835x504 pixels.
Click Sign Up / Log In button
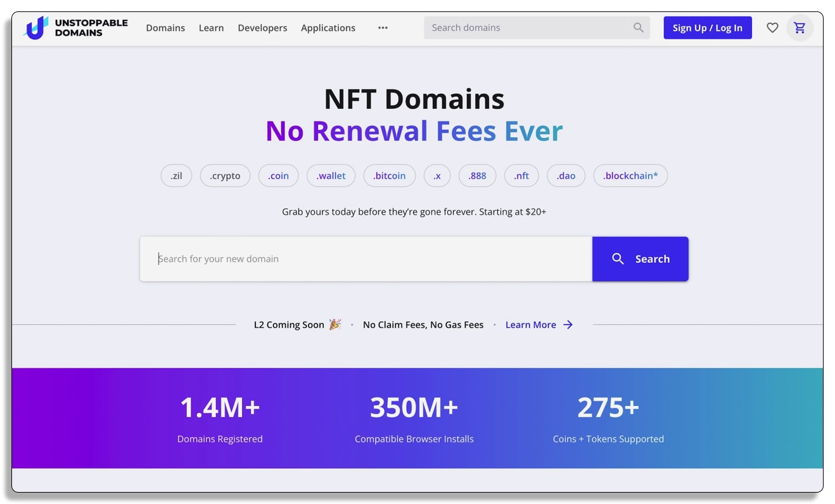[708, 28]
